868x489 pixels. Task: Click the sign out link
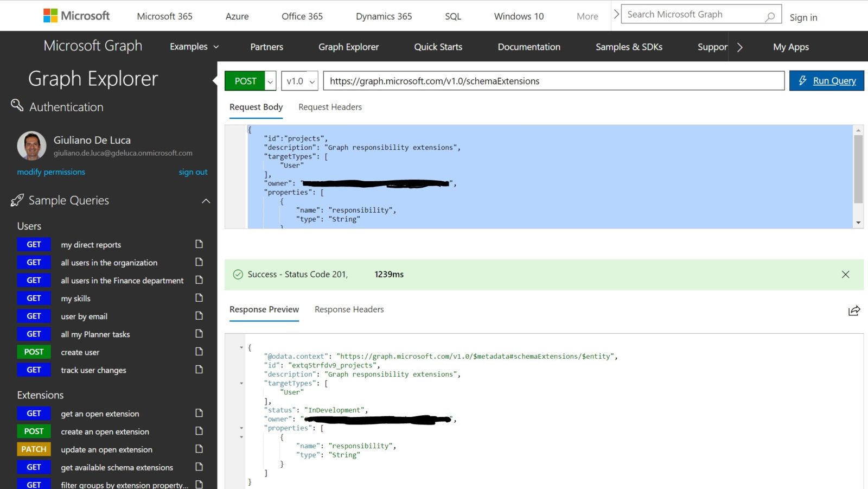pyautogui.click(x=193, y=172)
